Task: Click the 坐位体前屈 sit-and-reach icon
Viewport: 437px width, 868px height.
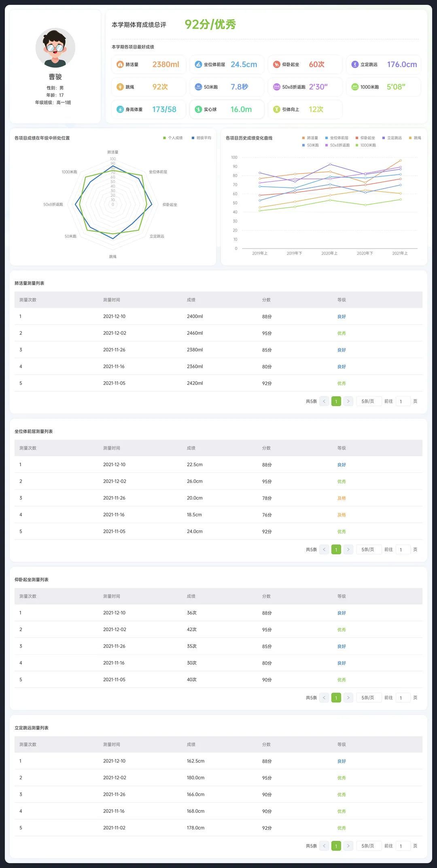Action: [x=198, y=64]
